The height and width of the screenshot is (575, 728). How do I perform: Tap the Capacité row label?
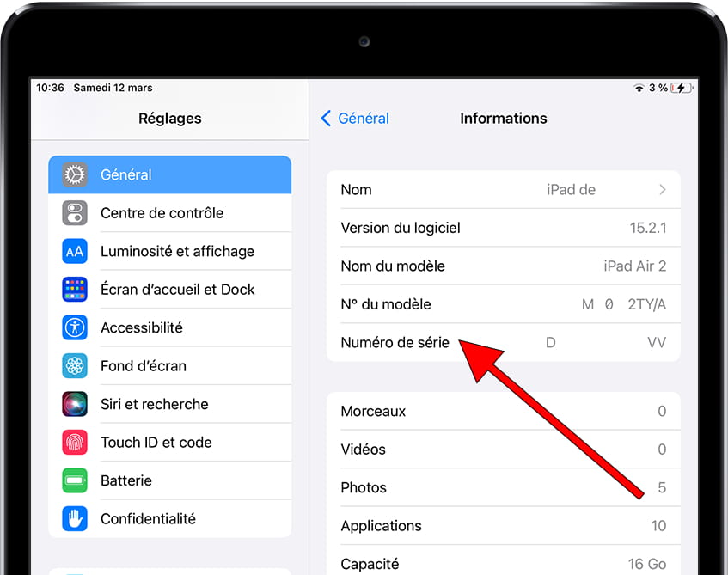[x=370, y=564]
